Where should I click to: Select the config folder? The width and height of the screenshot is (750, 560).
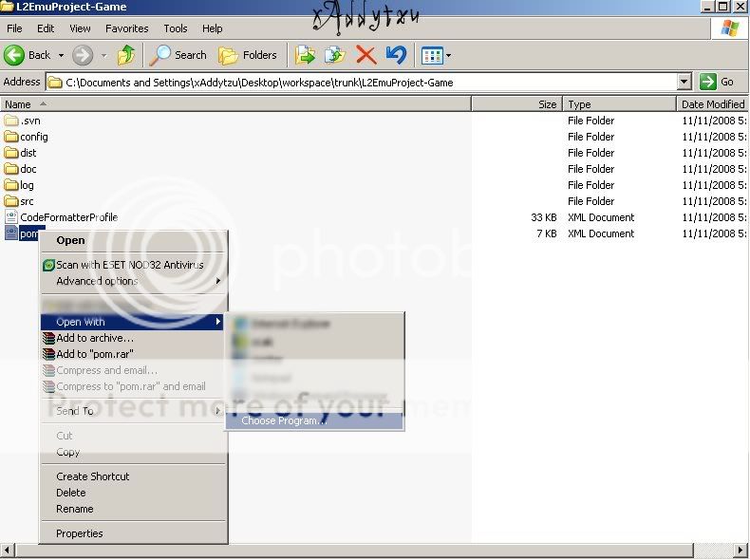point(33,137)
